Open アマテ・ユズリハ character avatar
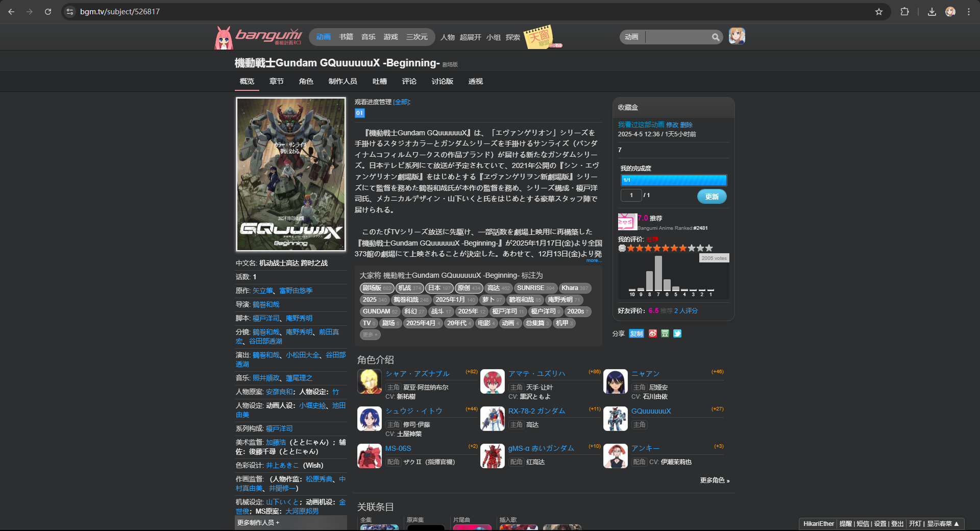This screenshot has width=980, height=531. (x=493, y=381)
